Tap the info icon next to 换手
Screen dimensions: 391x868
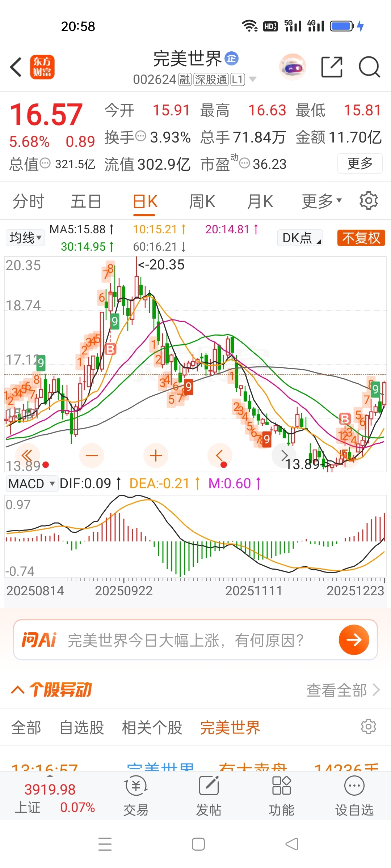click(140, 136)
